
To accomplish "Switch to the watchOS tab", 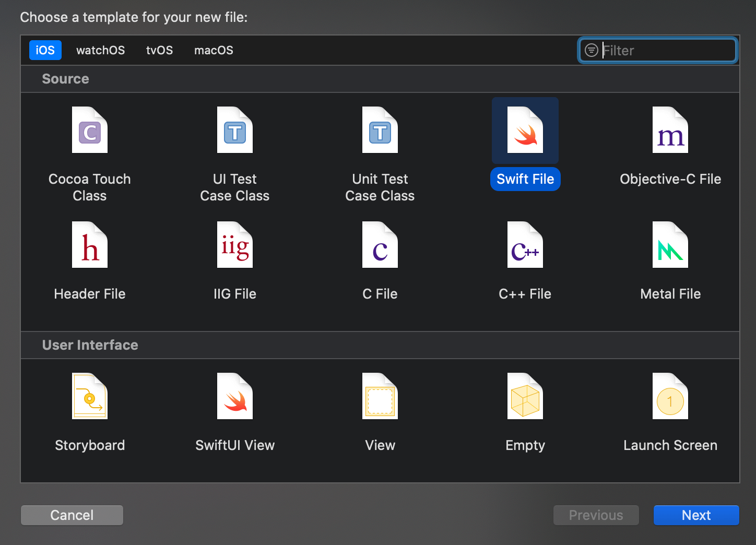I will click(101, 50).
